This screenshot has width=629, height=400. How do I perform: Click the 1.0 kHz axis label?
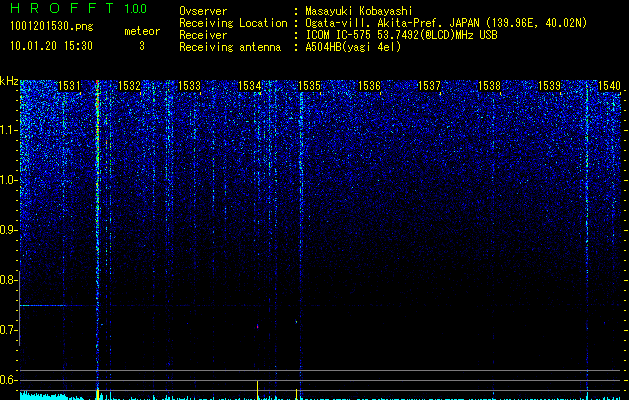pos(8,180)
